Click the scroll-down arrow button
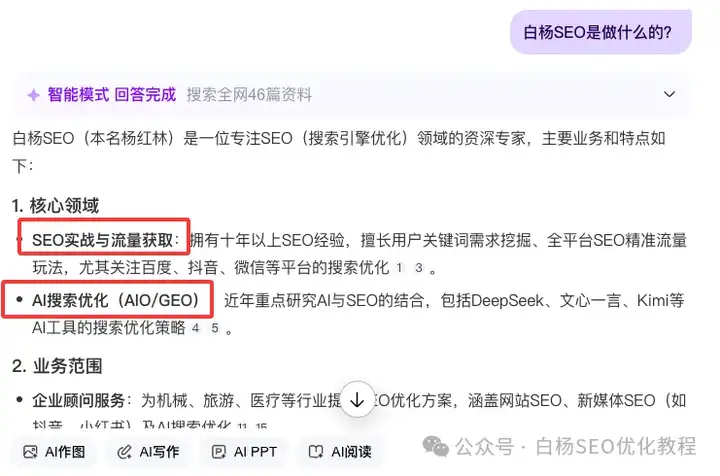 click(357, 399)
